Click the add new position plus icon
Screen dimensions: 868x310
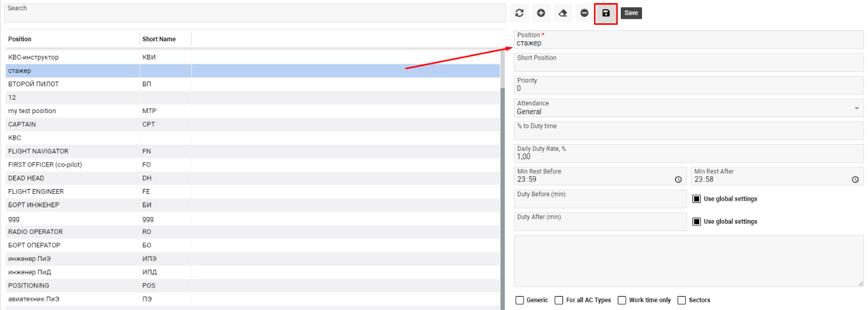pos(541,13)
